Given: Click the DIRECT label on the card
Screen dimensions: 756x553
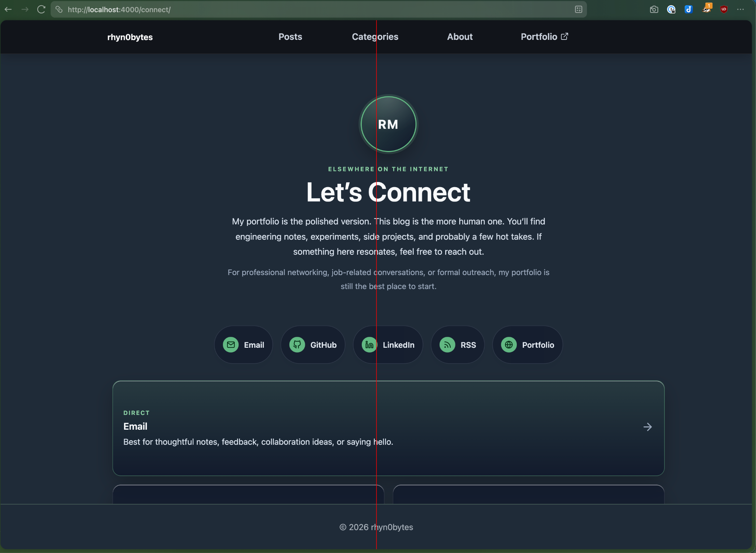Looking at the screenshot, I should (x=137, y=413).
